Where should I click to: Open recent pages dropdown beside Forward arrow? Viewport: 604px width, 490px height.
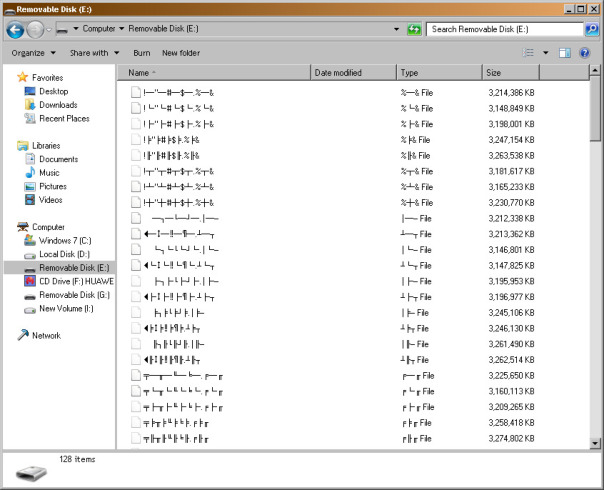(49, 29)
